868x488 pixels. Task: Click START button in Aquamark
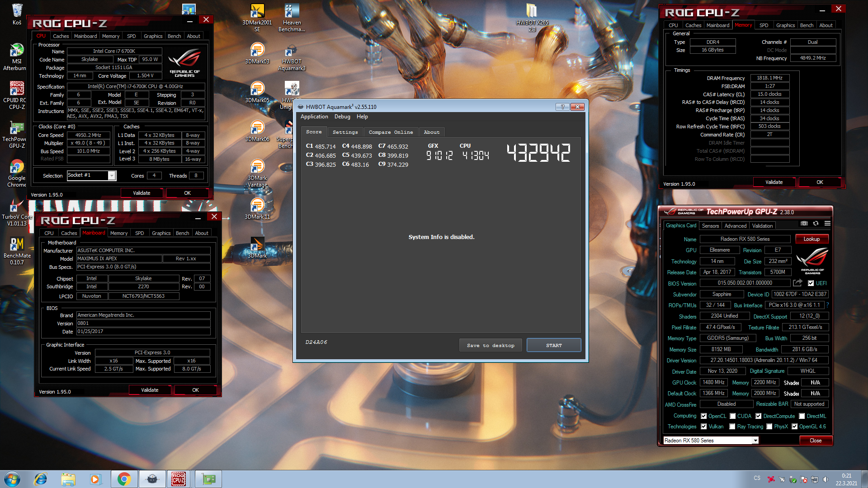click(x=554, y=345)
